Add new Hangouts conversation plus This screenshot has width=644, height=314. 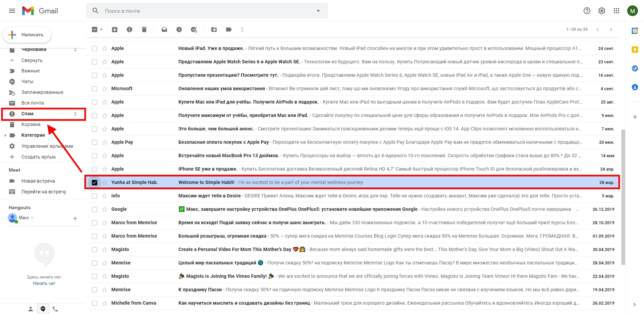pyautogui.click(x=75, y=218)
